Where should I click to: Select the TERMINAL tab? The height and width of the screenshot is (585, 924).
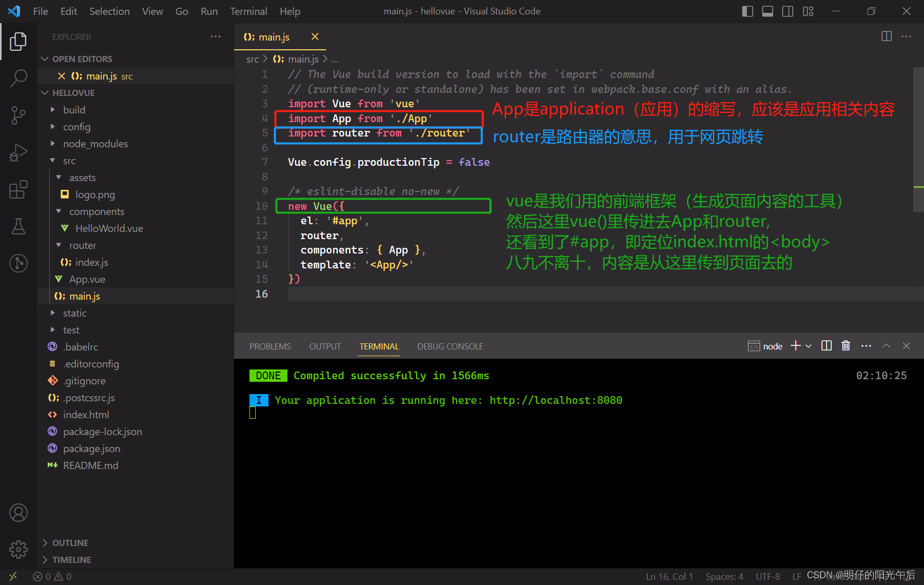(379, 346)
